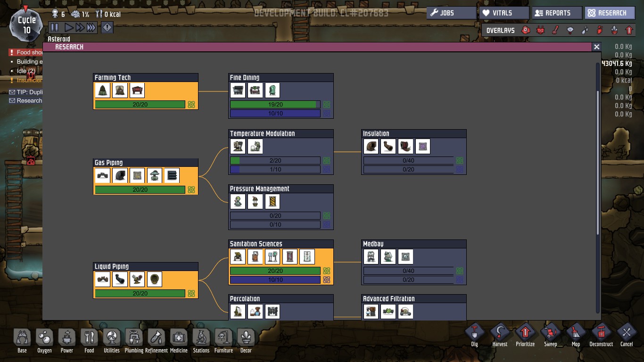Enable the light lamp overlay
This screenshot has height=362, width=644.
(570, 30)
